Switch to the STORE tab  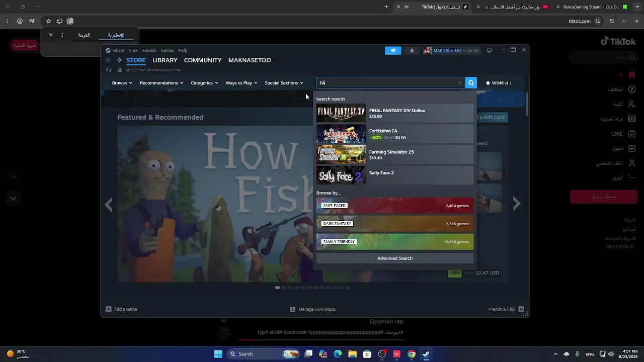click(136, 60)
